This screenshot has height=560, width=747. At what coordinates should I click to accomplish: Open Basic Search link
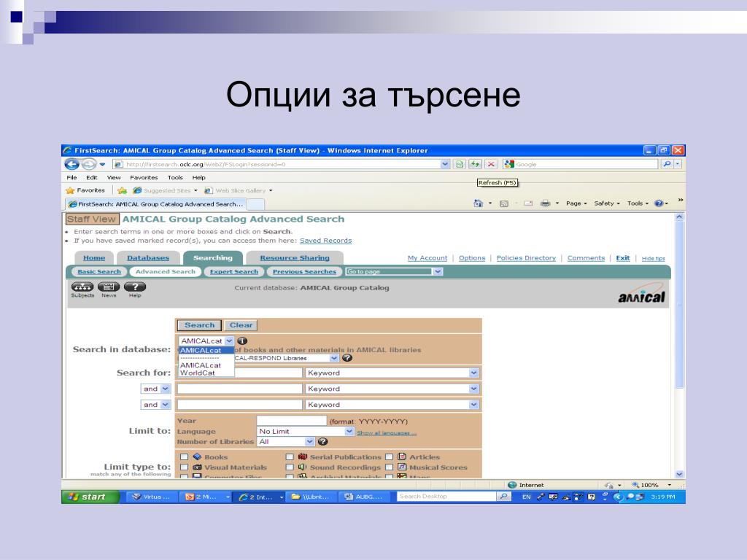click(99, 271)
